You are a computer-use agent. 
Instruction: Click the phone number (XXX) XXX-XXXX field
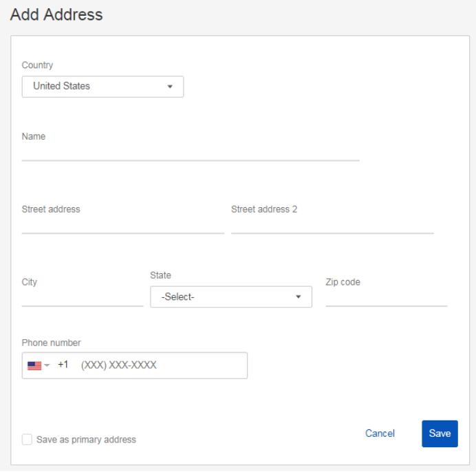point(158,366)
